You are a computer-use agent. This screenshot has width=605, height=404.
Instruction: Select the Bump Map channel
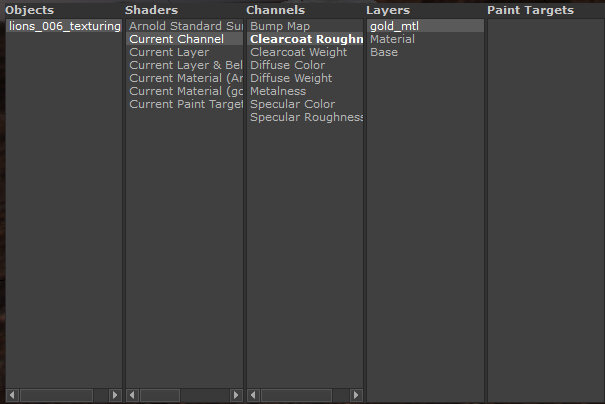tap(280, 26)
